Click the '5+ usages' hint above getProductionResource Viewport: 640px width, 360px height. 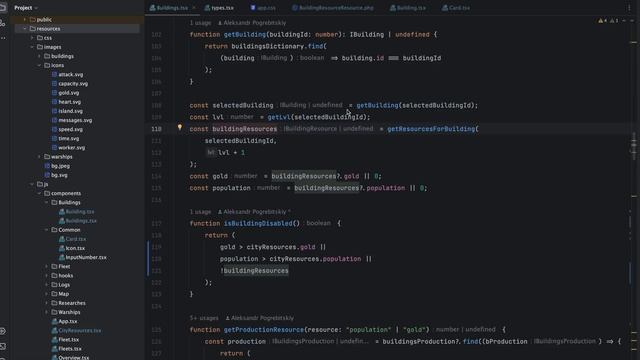204,318
